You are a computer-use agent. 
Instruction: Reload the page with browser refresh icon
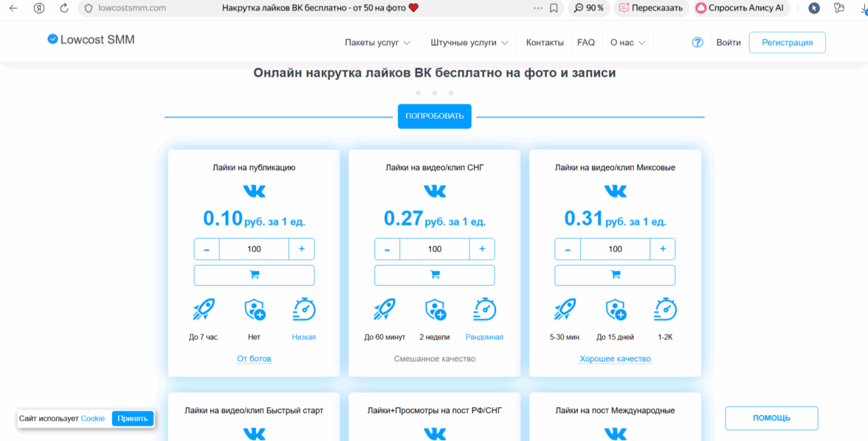tap(64, 8)
